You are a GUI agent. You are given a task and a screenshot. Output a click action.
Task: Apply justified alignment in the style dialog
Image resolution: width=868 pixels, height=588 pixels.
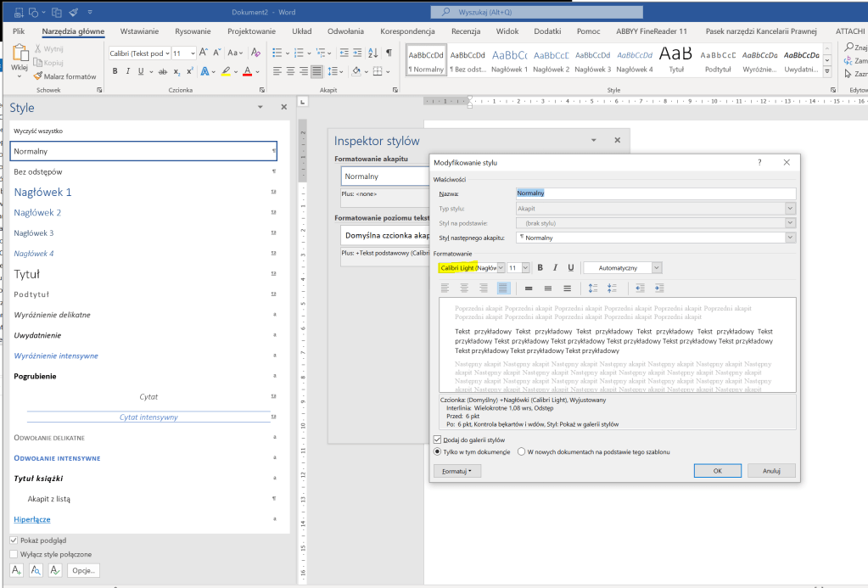503,288
